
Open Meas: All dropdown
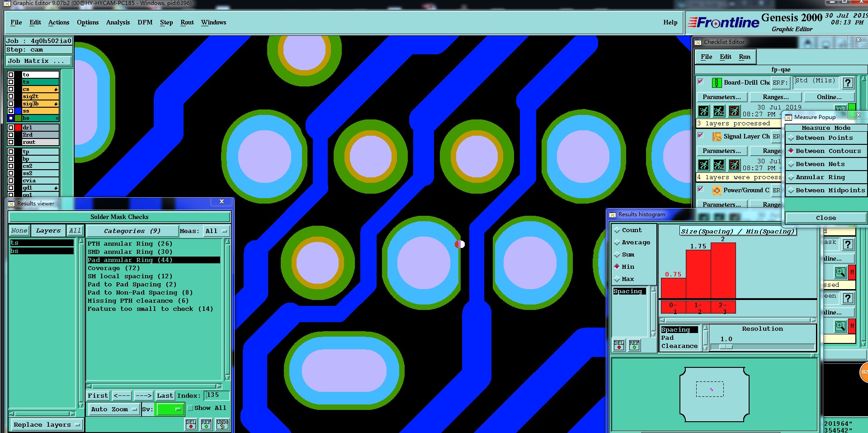point(217,231)
